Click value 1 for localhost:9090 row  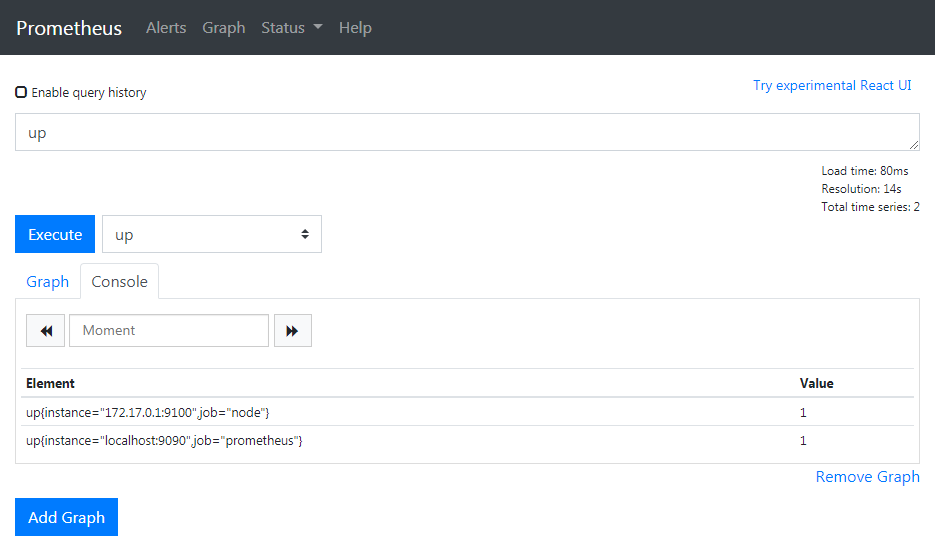coord(803,440)
